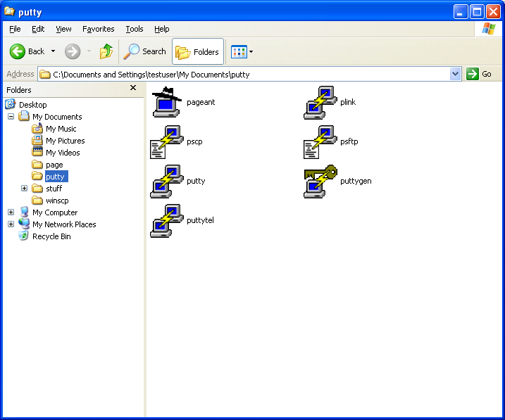The width and height of the screenshot is (505, 420).
Task: Go up one folder level
Action: point(106,51)
